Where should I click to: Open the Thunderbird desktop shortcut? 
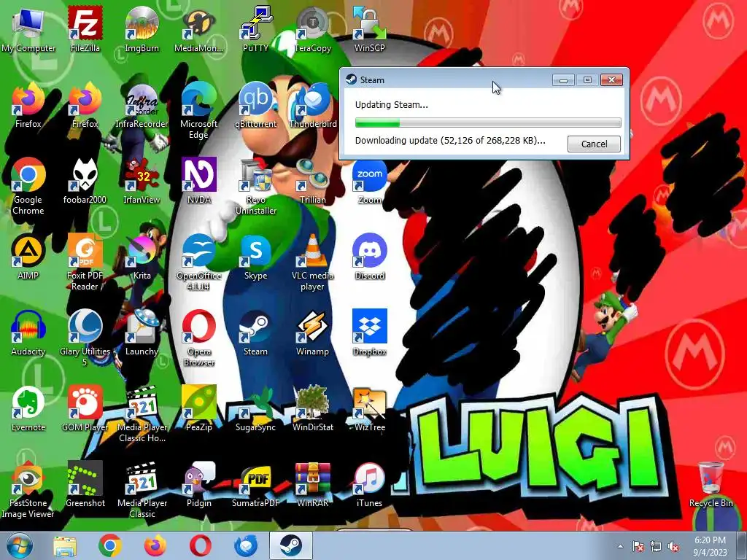click(x=312, y=106)
